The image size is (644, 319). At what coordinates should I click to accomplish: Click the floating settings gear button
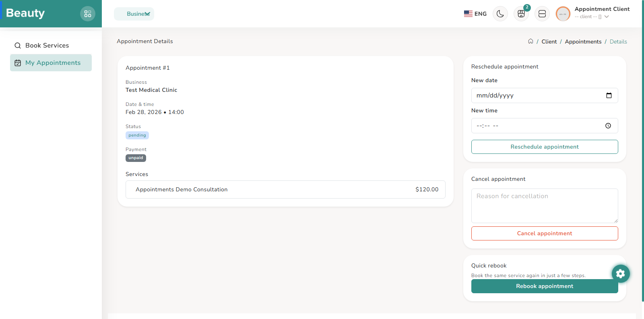click(621, 273)
